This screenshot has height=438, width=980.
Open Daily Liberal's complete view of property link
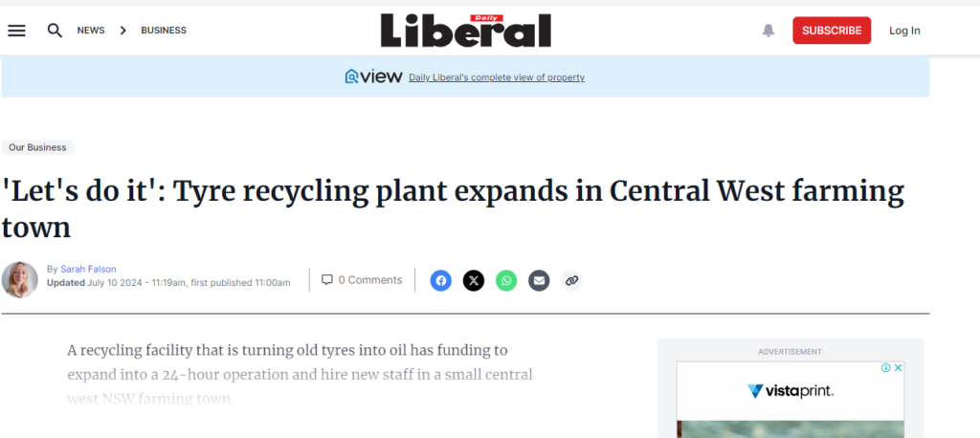(x=497, y=77)
